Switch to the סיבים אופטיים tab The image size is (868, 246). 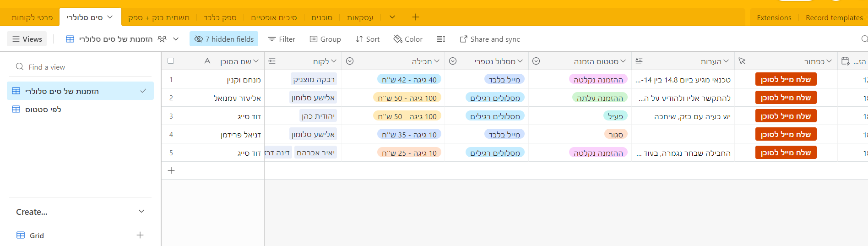[x=274, y=17]
